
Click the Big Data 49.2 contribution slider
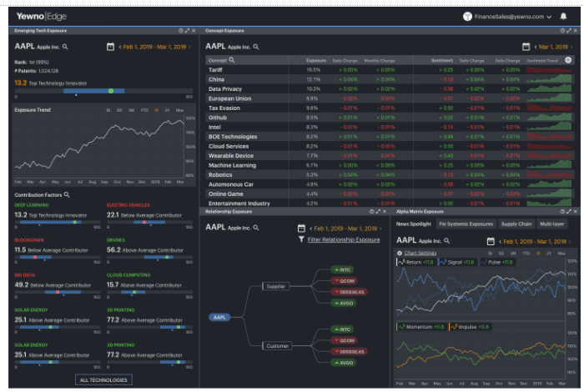pyautogui.click(x=58, y=292)
